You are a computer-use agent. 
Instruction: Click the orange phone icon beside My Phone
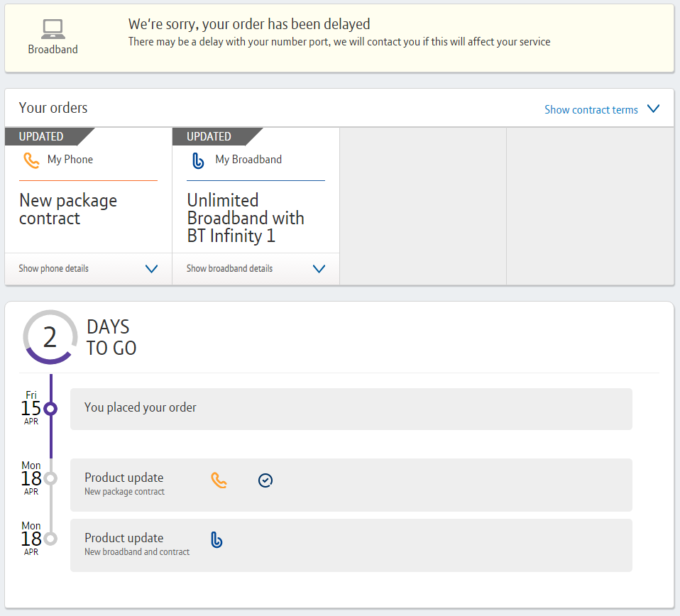point(31,160)
